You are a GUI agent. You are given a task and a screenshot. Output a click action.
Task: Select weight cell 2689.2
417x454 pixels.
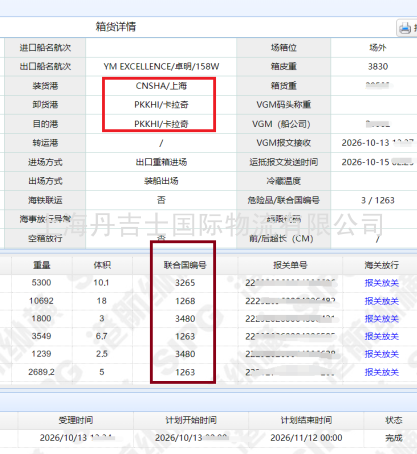[42, 372]
